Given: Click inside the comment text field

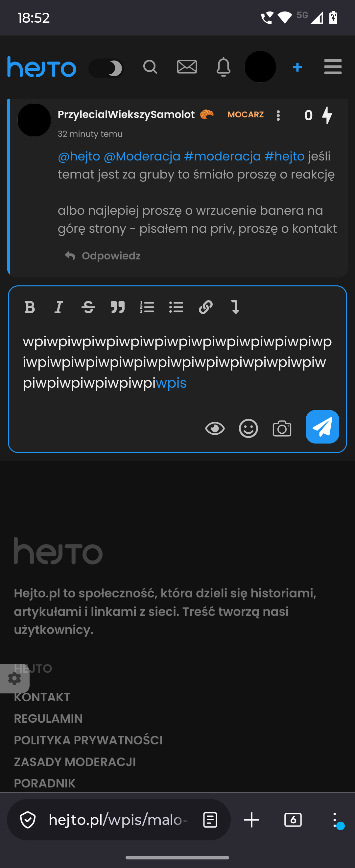Looking at the screenshot, I should click(x=177, y=362).
